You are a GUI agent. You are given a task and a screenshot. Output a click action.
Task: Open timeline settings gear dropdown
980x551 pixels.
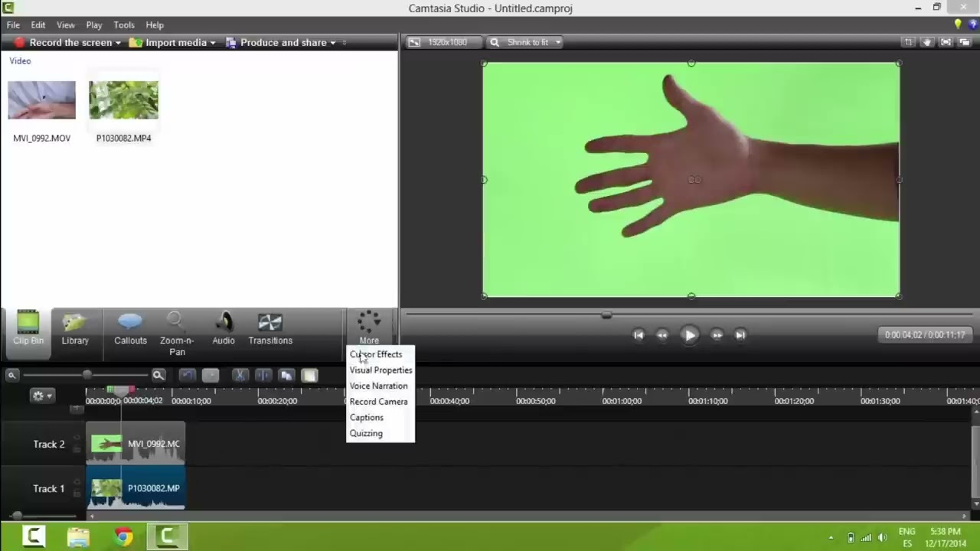[x=41, y=396]
